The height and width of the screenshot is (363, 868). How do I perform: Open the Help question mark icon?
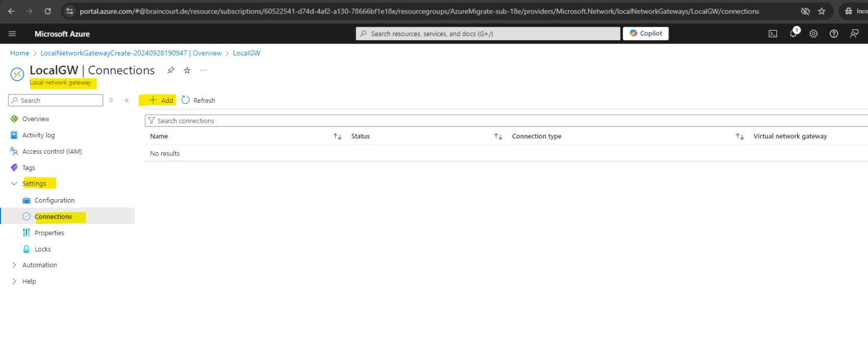point(834,34)
